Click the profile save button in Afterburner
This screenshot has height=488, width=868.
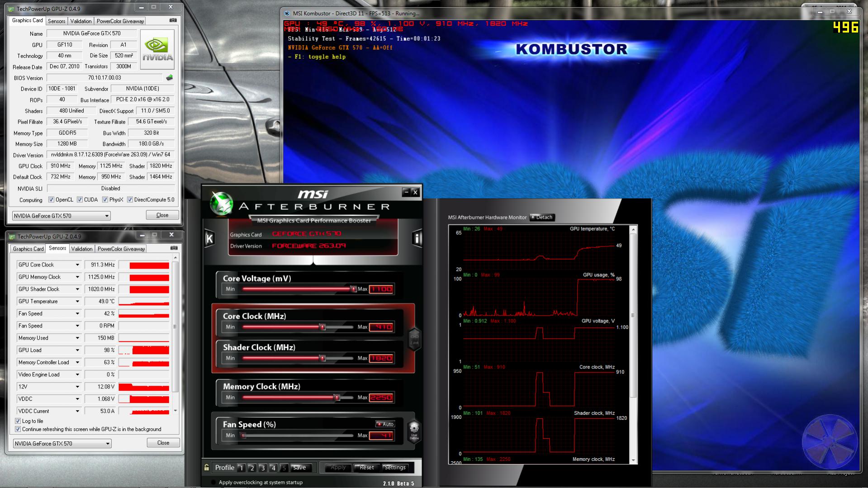click(299, 468)
